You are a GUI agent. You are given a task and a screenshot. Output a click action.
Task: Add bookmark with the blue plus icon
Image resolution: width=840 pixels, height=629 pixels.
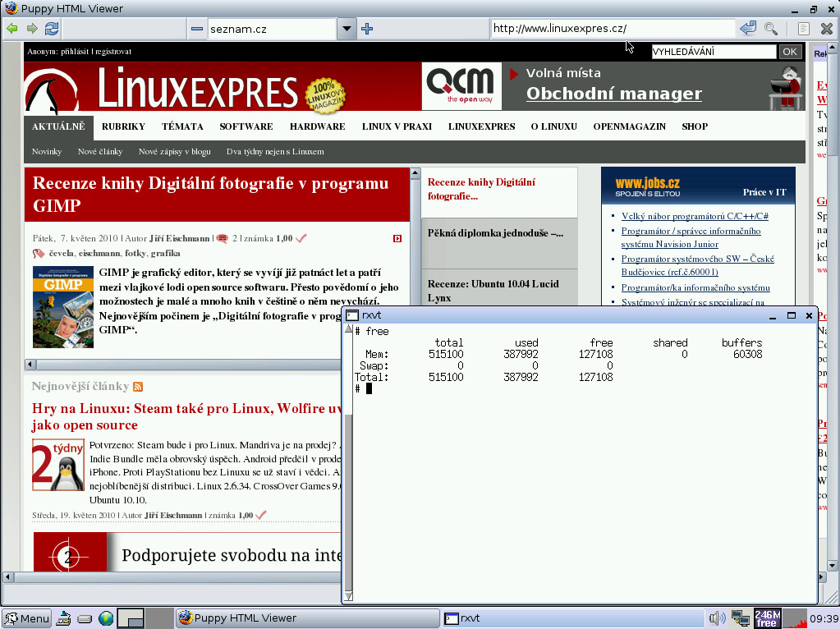click(x=367, y=29)
